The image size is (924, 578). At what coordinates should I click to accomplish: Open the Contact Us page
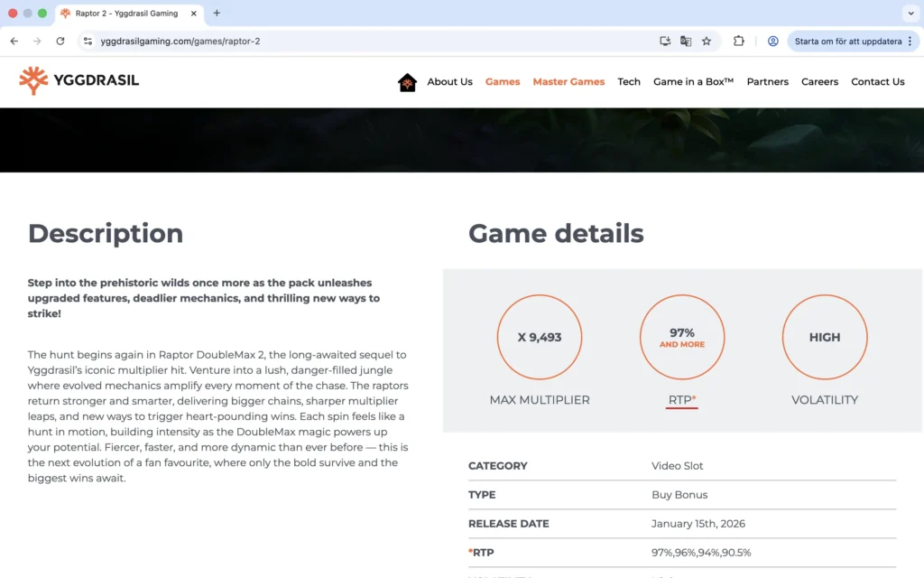tap(877, 81)
